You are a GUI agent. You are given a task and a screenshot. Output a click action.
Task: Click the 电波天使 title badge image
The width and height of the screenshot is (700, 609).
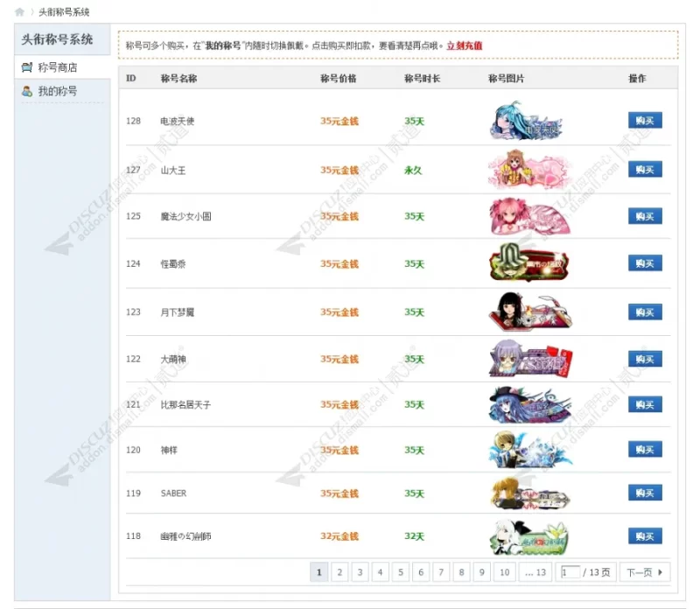[526, 121]
